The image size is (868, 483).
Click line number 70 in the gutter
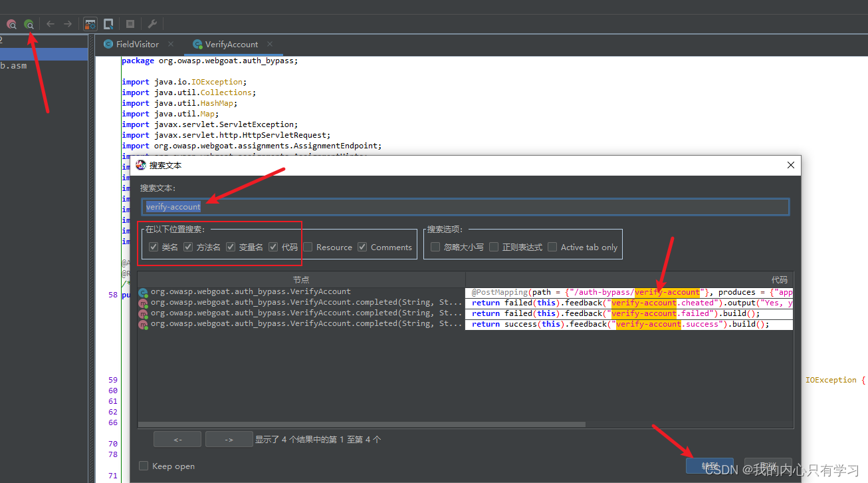click(112, 444)
